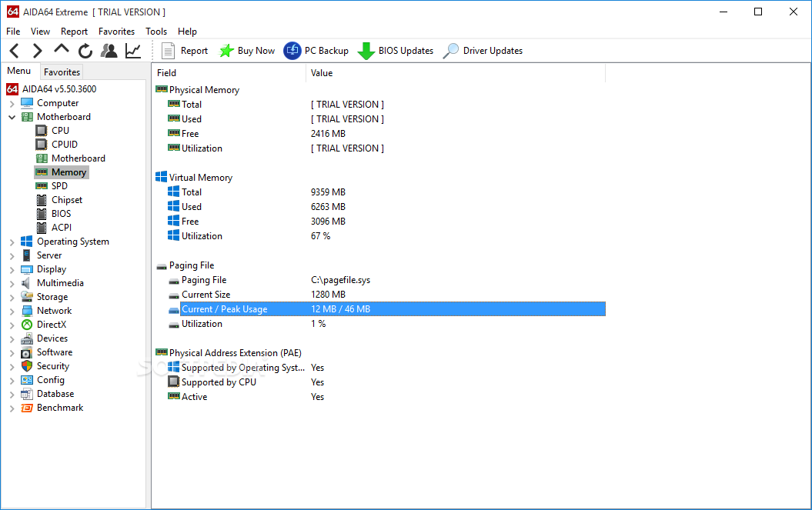Click the PC Backup button label
The height and width of the screenshot is (510, 812).
click(326, 51)
